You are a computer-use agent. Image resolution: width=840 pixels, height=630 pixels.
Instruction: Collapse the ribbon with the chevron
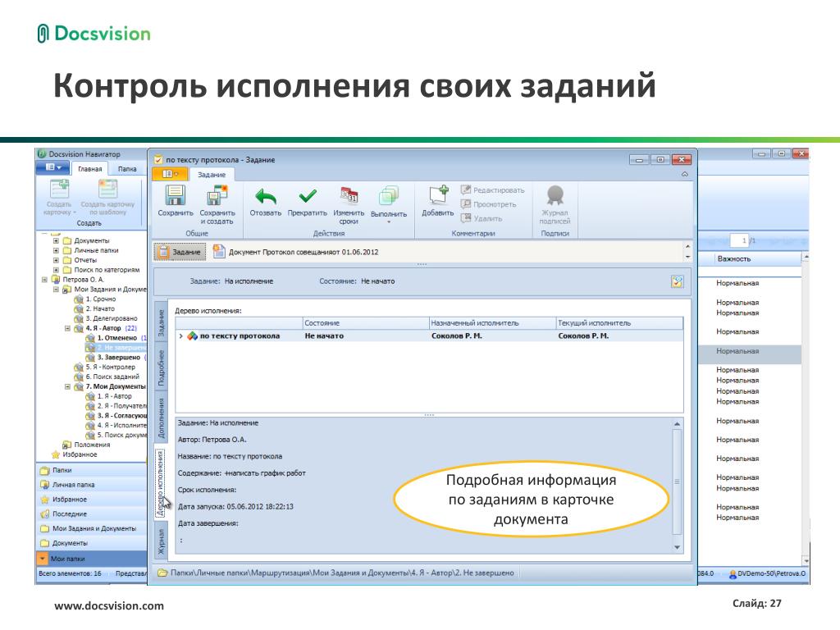685,175
